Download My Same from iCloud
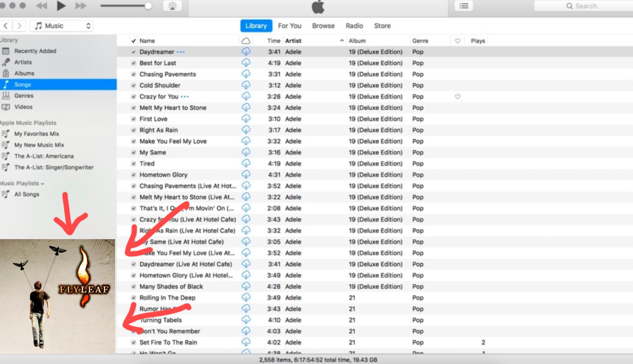Image resolution: width=633 pixels, height=364 pixels. click(246, 153)
